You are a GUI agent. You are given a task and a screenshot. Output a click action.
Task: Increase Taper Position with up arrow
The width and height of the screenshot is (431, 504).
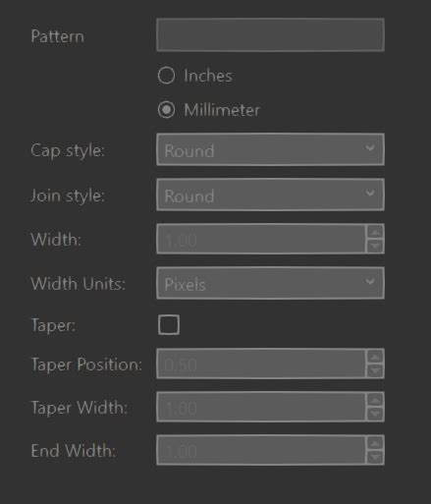(x=375, y=357)
